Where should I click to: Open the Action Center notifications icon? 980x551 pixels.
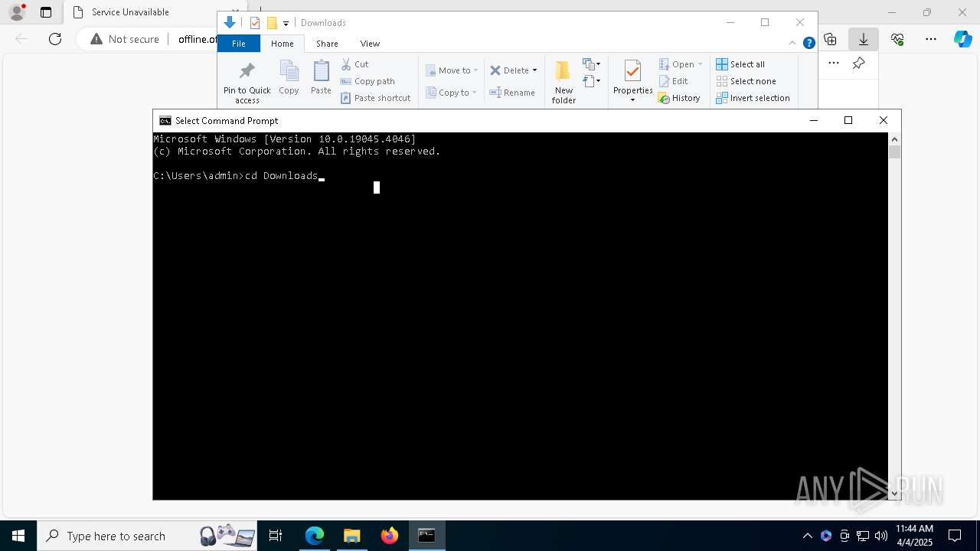[x=955, y=536]
